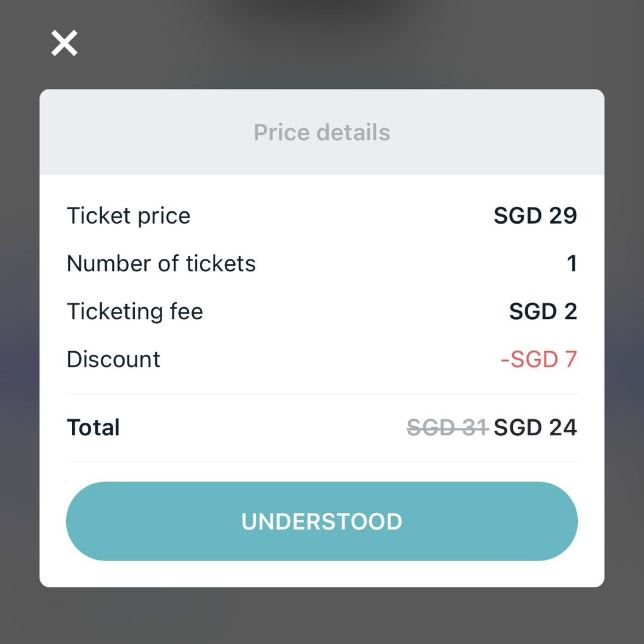Tap the gray backdrop outside the modal
The width and height of the screenshot is (644, 644).
(322, 620)
